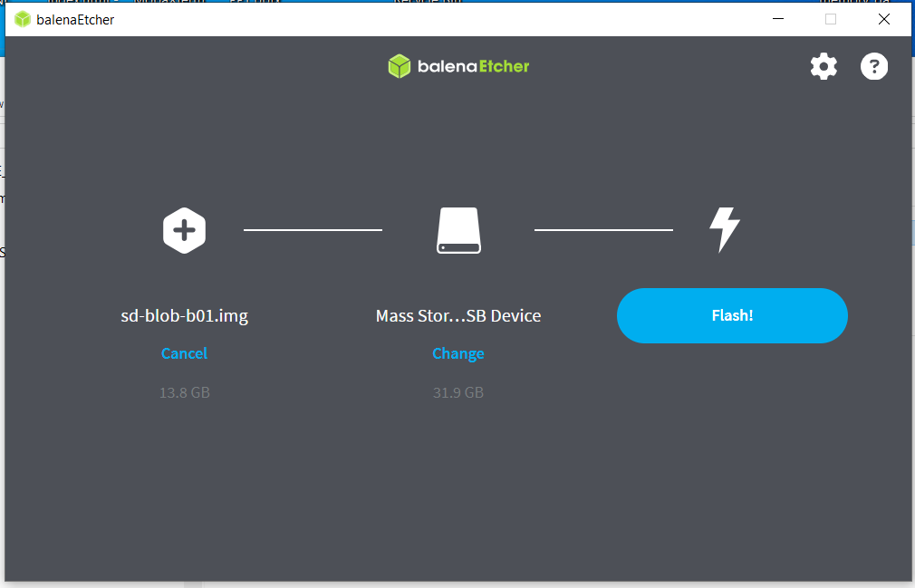This screenshot has height=588, width=915.
Task: Change the selected target drive
Action: 458,353
